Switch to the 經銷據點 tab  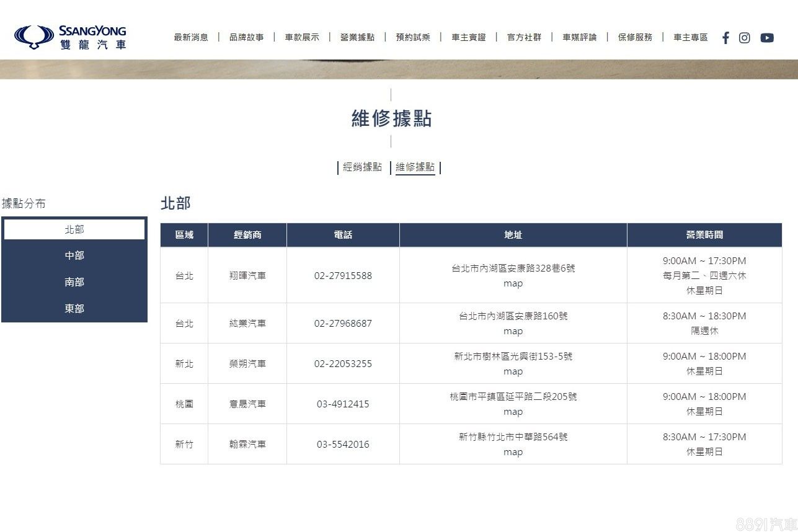pyautogui.click(x=363, y=167)
